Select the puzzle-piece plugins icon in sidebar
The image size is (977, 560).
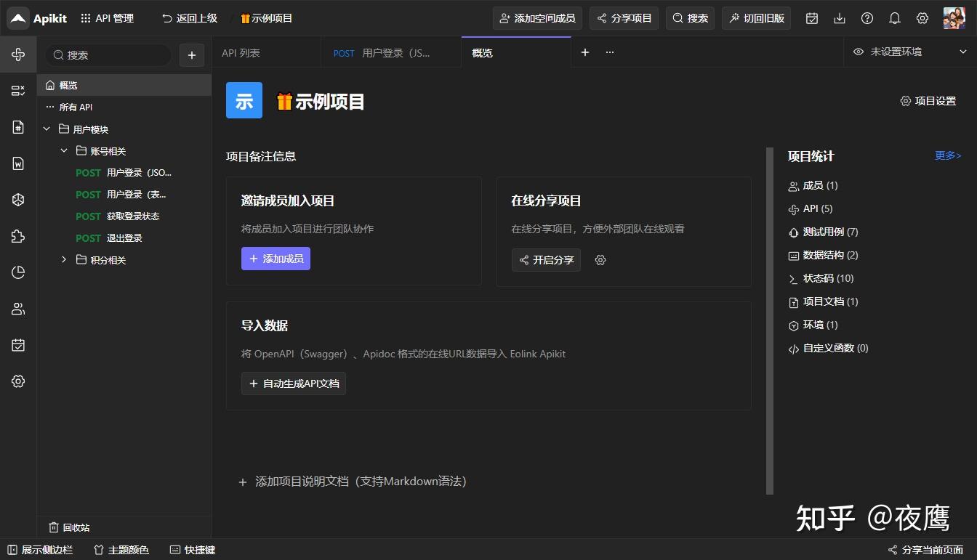(x=18, y=235)
